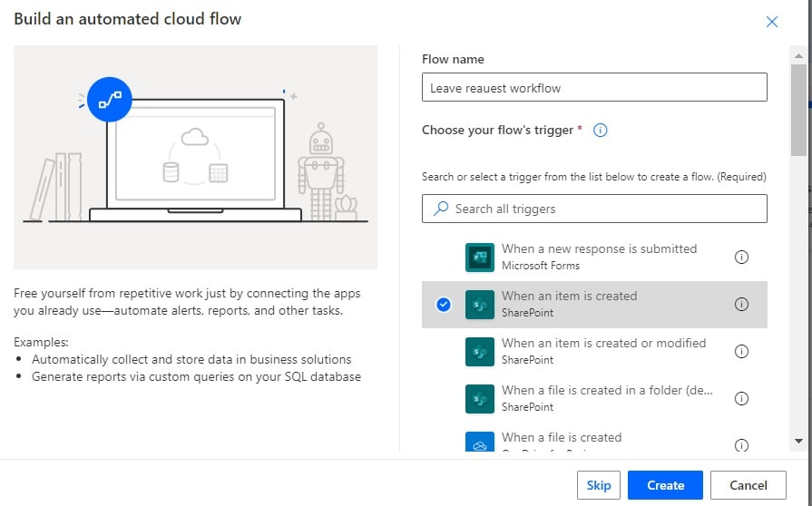Screen dimensions: 812x506
Task: Click the Skip button
Action: point(599,485)
